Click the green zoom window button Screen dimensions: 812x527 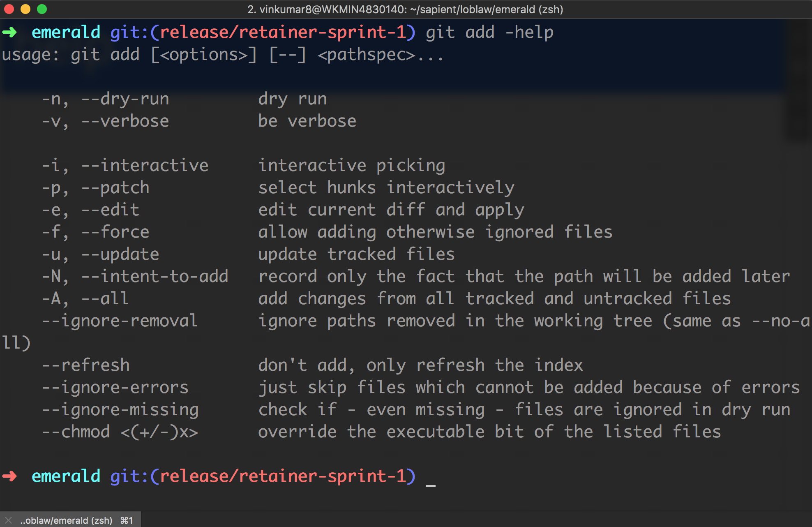tap(42, 9)
